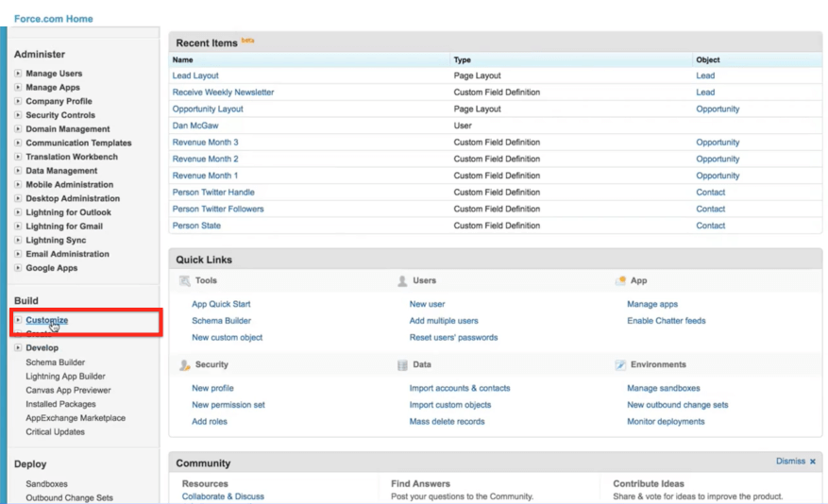
Task: Open Revenue Month 1 field
Action: 205,176
